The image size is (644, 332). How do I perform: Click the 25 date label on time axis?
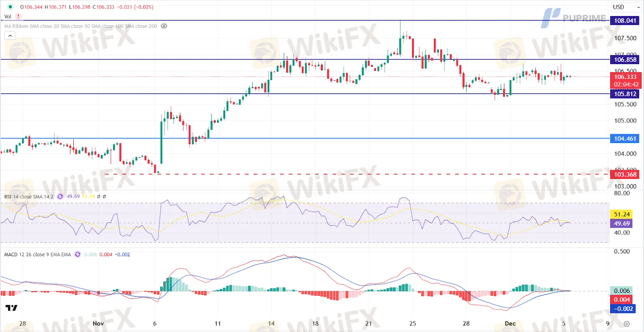pyautogui.click(x=413, y=324)
